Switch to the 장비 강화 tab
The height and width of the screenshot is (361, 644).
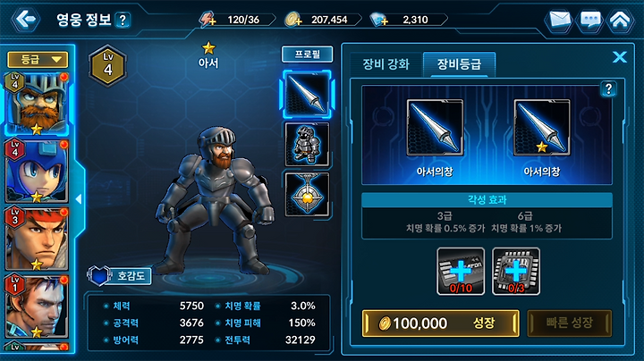[x=386, y=64]
